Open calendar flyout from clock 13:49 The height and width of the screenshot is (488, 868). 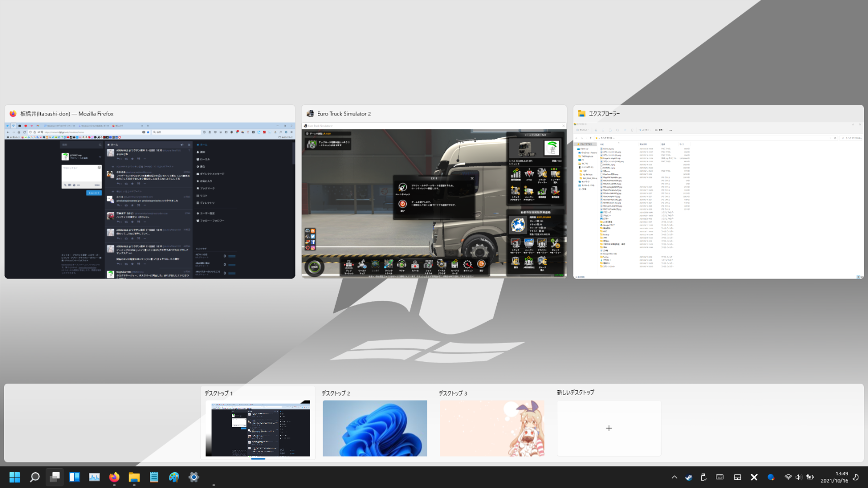coord(834,477)
